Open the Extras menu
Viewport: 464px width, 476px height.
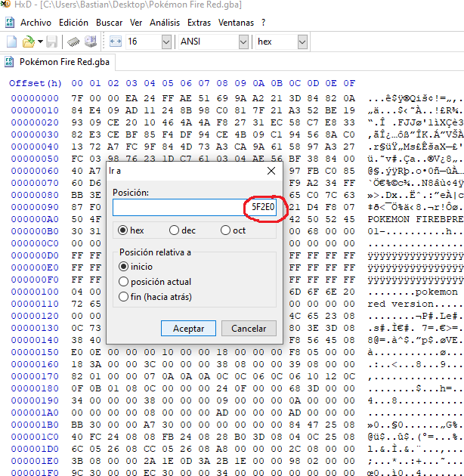199,23
